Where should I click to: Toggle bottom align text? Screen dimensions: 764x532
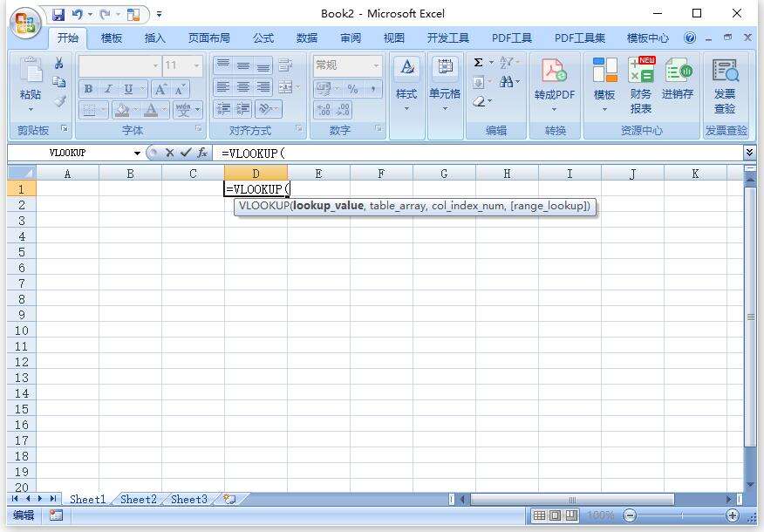263,65
